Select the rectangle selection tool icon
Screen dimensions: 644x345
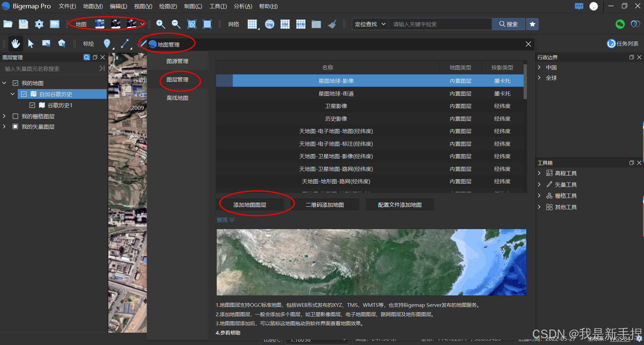(46, 43)
